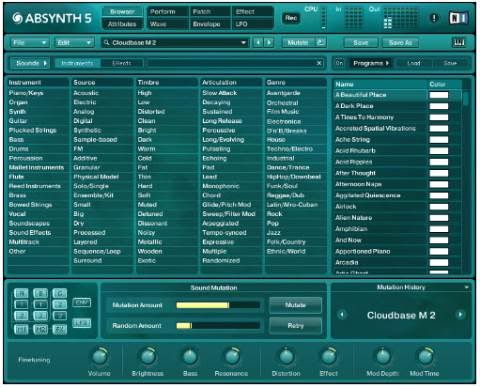Step back in Mutation History with left arrow
480x387 pixels.
(x=342, y=315)
